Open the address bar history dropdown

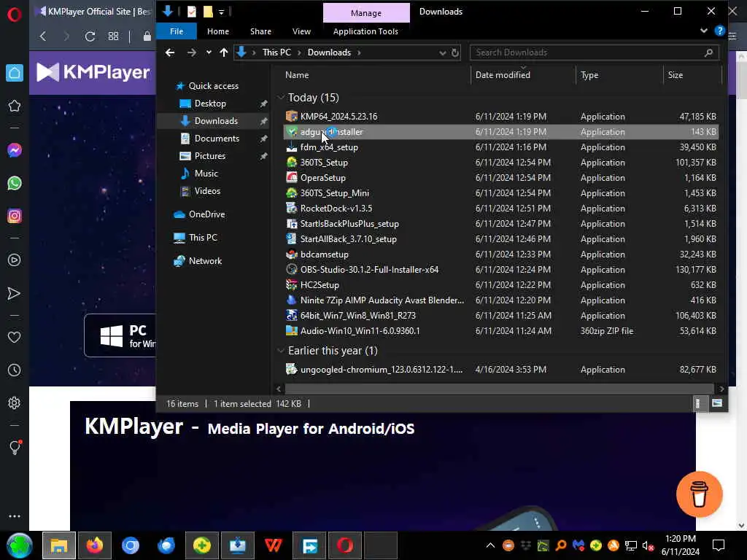click(443, 52)
